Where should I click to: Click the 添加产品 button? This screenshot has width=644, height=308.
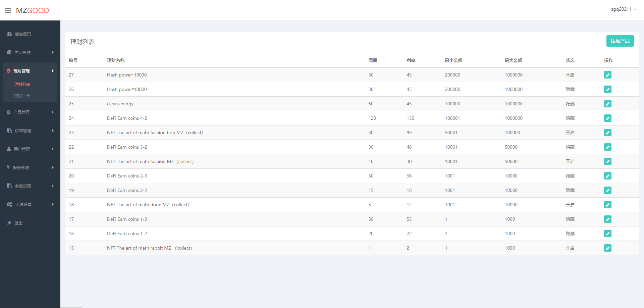point(620,41)
